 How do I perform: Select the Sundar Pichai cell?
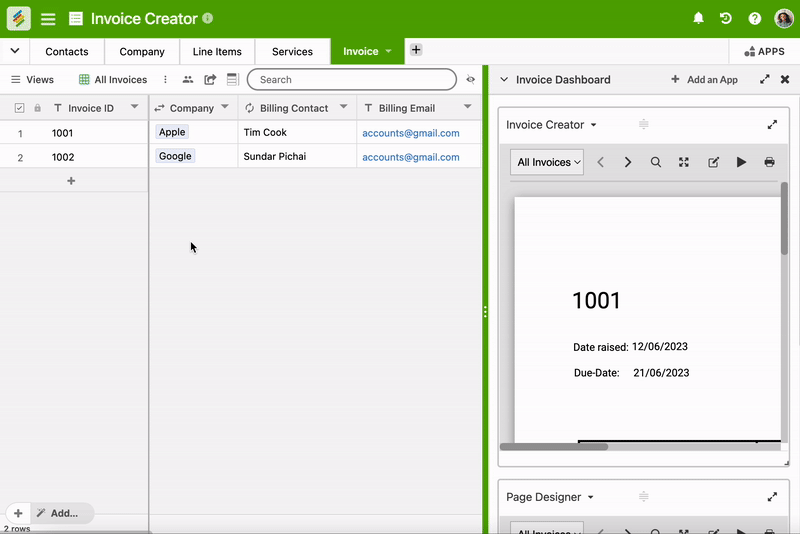click(297, 156)
